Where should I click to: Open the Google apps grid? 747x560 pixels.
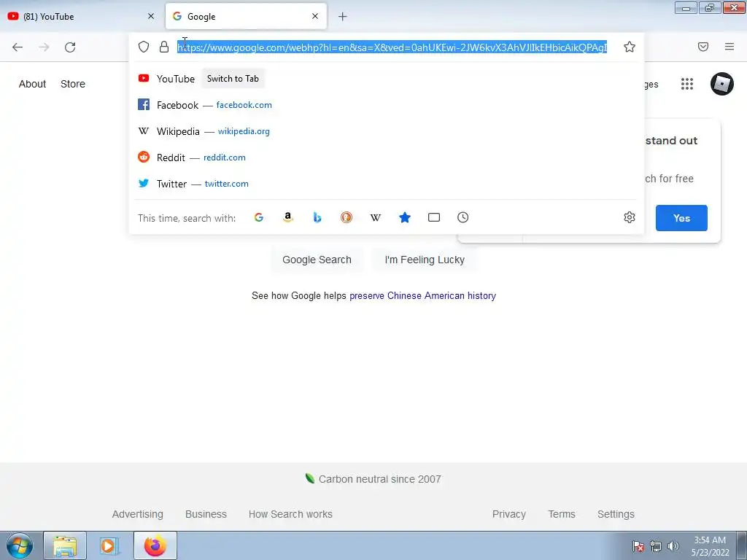[687, 84]
